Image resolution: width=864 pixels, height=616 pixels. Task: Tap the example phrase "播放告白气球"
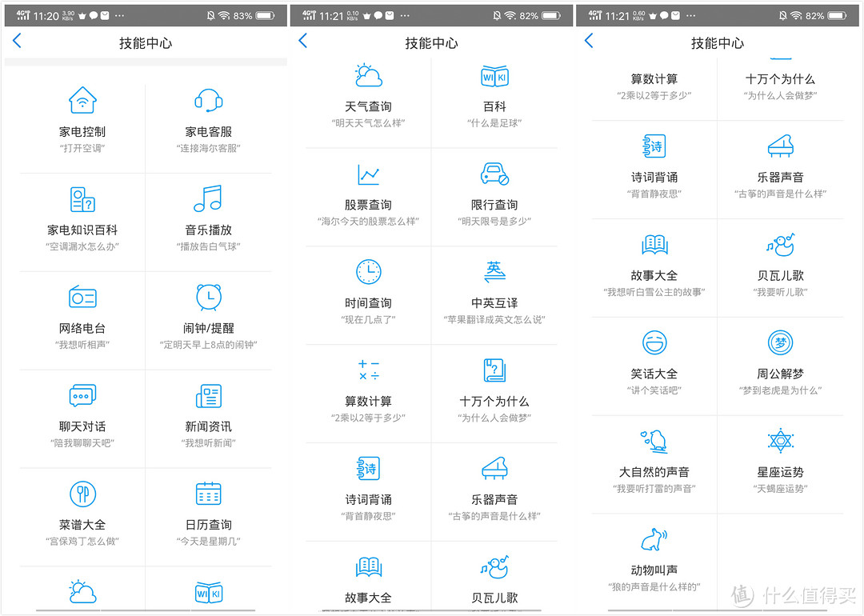(208, 246)
